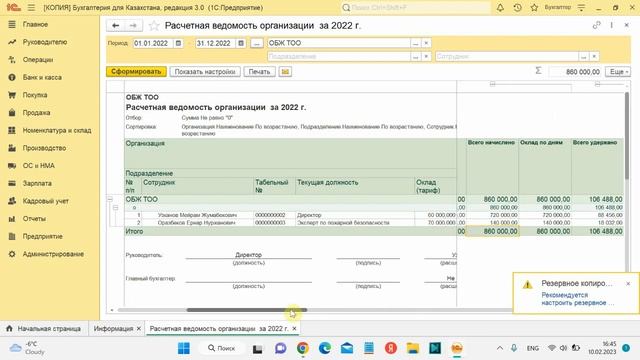
Task: Click the start date field 01.01.2022
Action: click(x=153, y=43)
